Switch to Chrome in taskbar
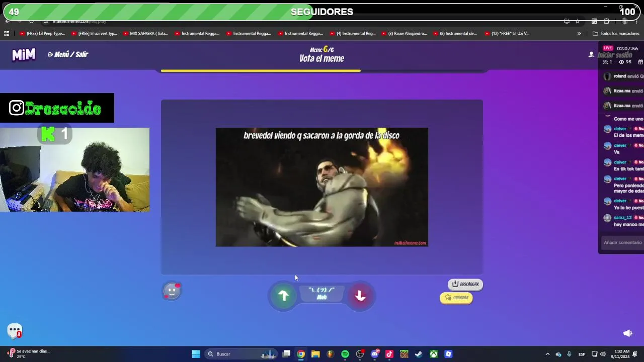Screen dimensions: 644x362 tap(301, 354)
